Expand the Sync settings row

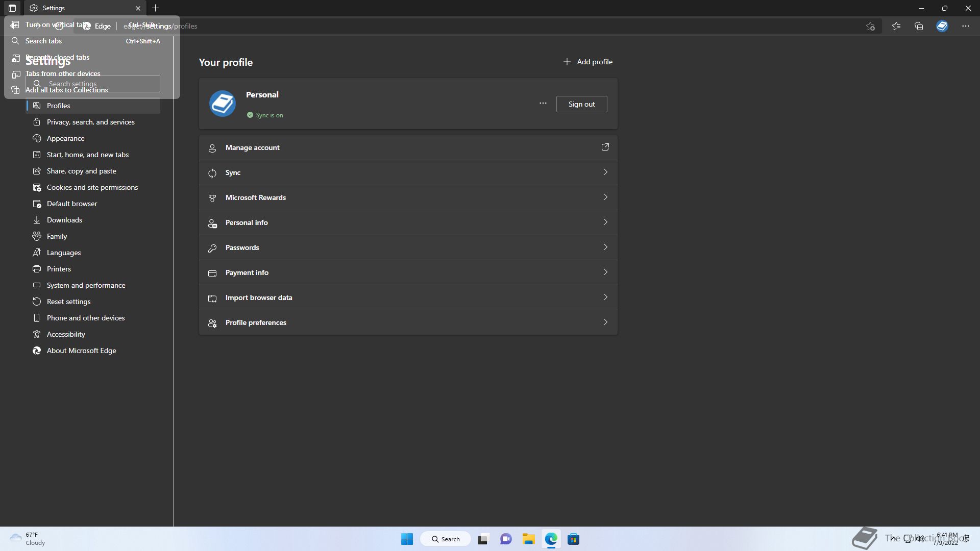pos(408,172)
